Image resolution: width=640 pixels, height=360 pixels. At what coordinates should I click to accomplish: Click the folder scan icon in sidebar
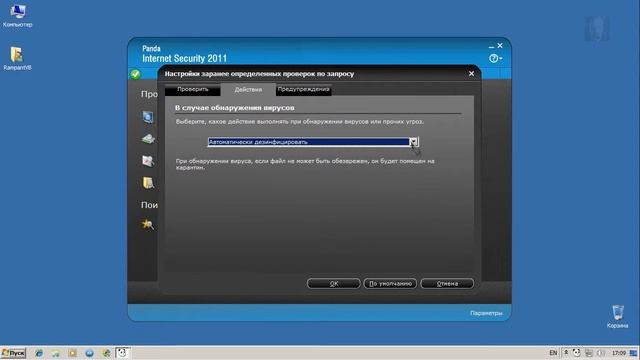coord(148,183)
